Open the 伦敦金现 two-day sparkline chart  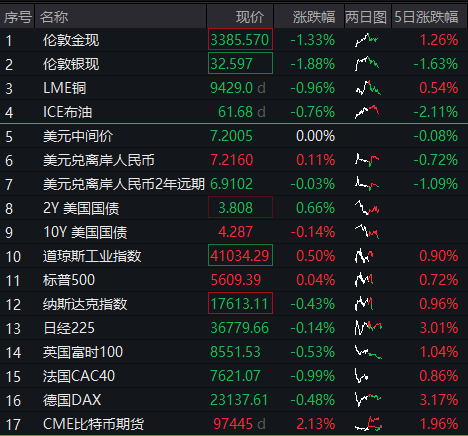pos(367,40)
